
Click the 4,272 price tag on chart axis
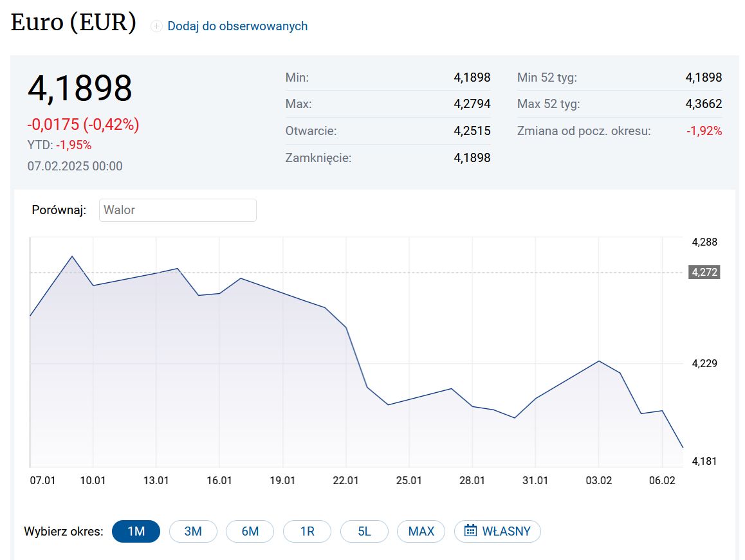(x=705, y=271)
